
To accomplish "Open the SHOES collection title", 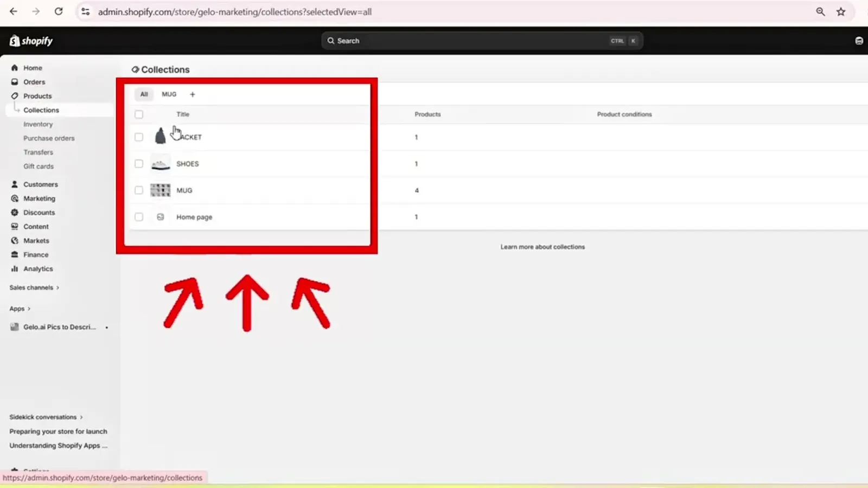I will [188, 164].
